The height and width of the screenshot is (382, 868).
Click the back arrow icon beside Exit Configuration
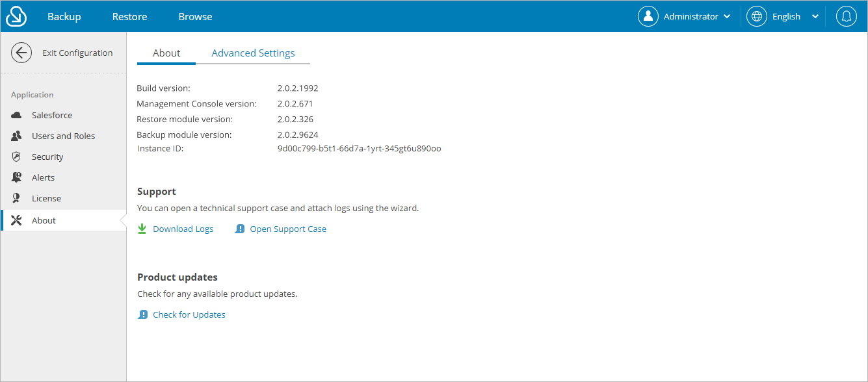coord(21,53)
